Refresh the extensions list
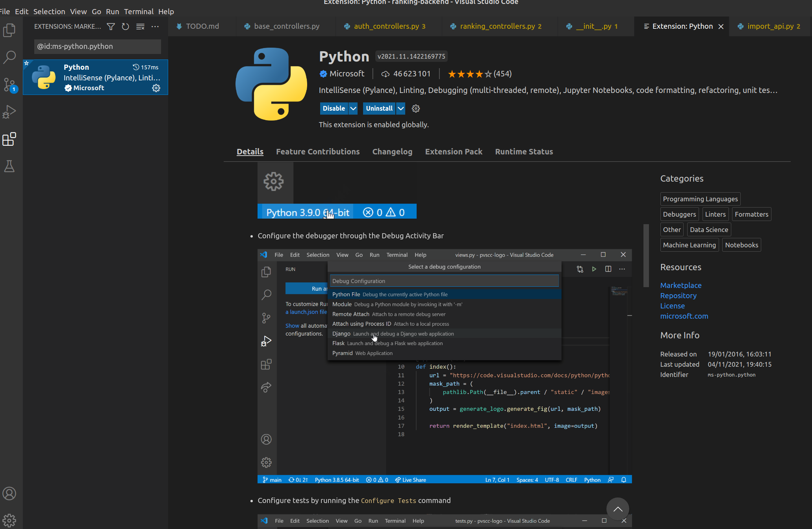 pyautogui.click(x=125, y=26)
